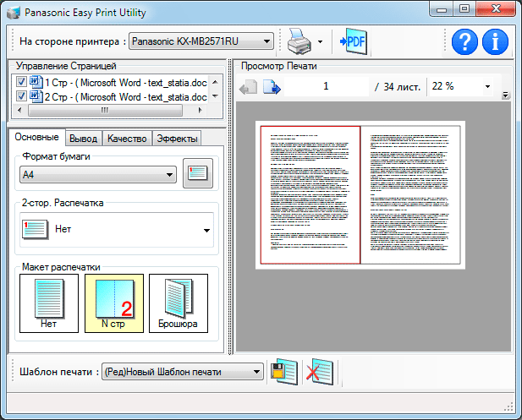Click page list scroll up arrow
This screenshot has width=522, height=420.
pyautogui.click(x=215, y=82)
